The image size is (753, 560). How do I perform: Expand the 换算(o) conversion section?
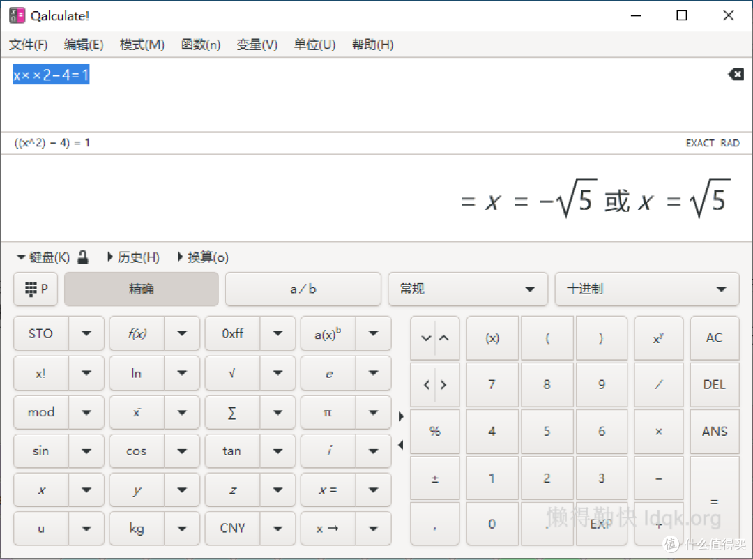[203, 257]
